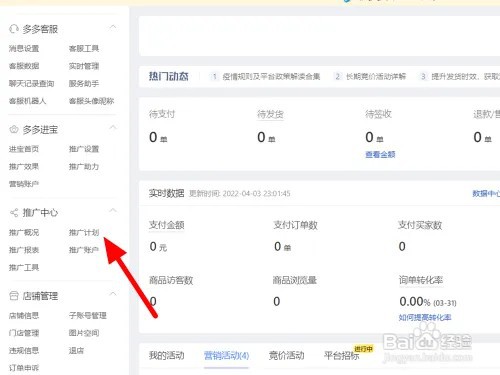Open 客服机器人 sidebar entry
This screenshot has height=375, width=500.
click(28, 101)
